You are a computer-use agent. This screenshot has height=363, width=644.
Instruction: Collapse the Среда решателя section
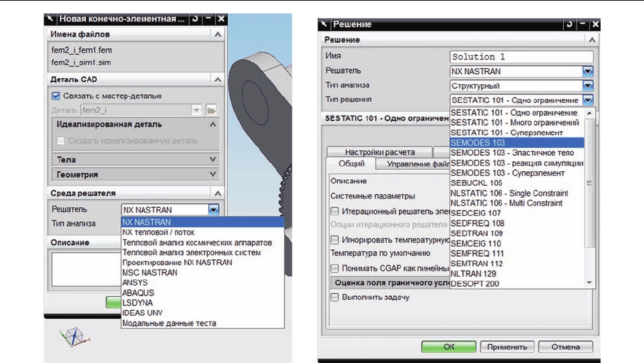[218, 193]
